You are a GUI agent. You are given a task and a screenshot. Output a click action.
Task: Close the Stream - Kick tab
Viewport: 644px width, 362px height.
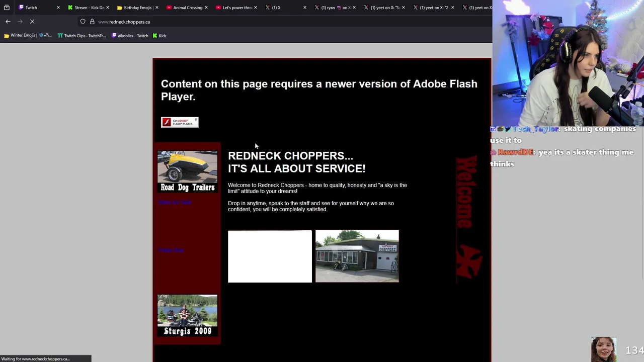pyautogui.click(x=108, y=8)
